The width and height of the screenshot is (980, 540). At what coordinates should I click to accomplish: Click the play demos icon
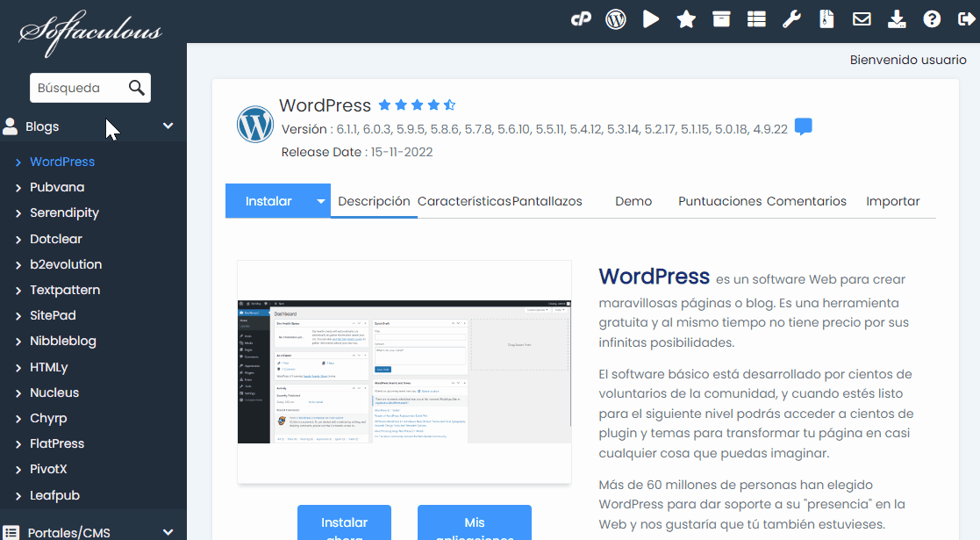[x=651, y=19]
